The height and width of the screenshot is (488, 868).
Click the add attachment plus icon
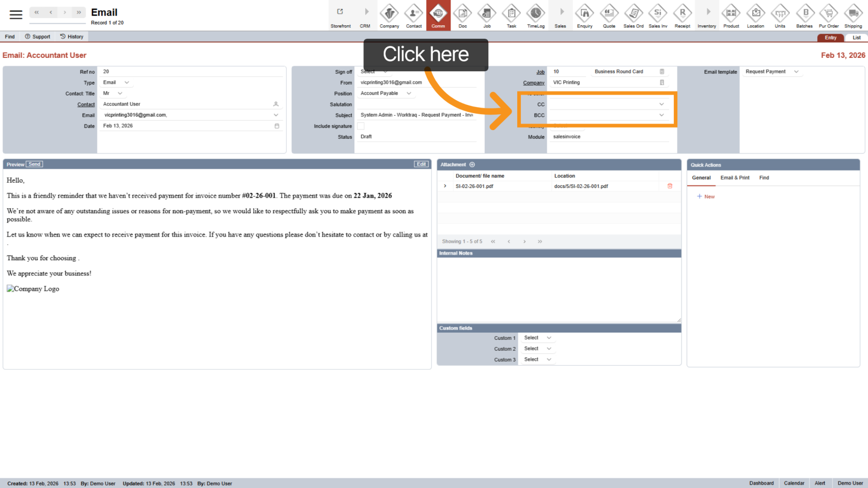coord(472,165)
